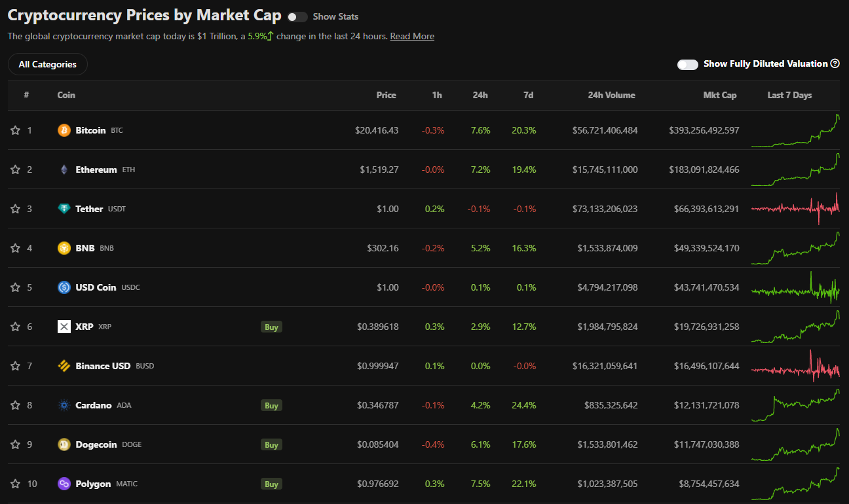Click the Tether logo icon
Screen dimensions: 849x504
coord(64,209)
